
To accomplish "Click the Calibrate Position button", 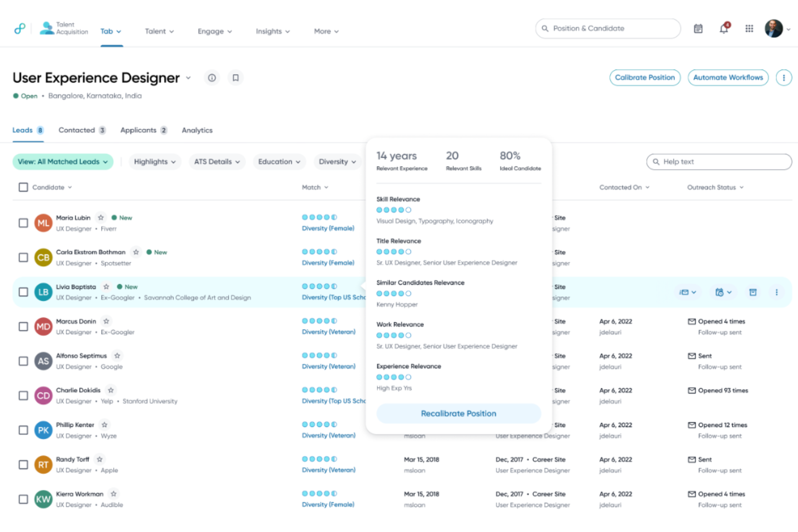I will tap(645, 77).
